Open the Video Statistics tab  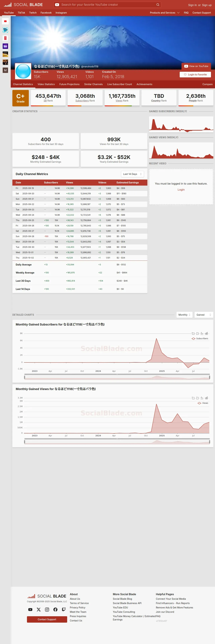46,84
